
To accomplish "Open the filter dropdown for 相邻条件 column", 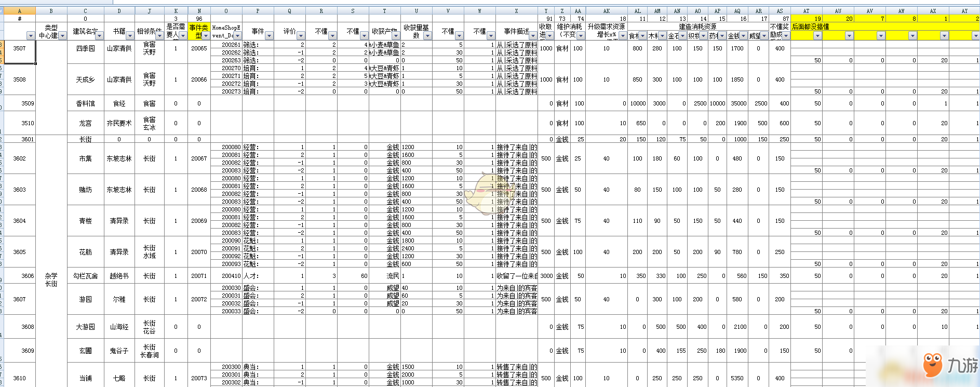I will pyautogui.click(x=159, y=36).
